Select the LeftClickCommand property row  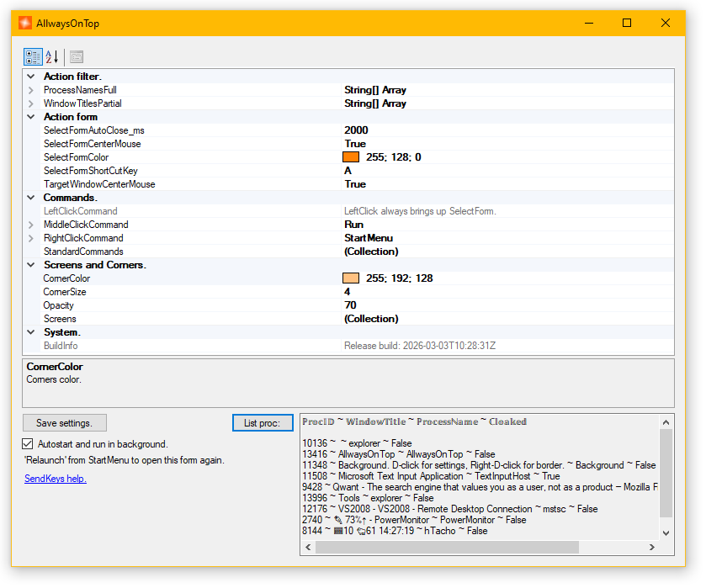pos(349,212)
